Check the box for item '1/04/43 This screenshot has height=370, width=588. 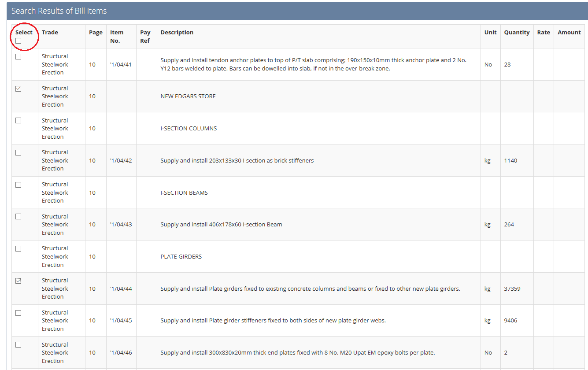[x=18, y=216]
